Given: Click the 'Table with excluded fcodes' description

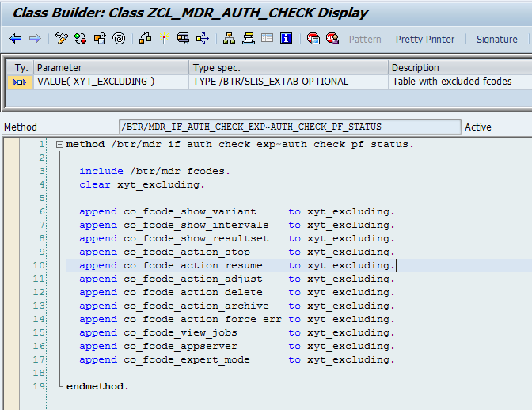Looking at the screenshot, I should 452,82.
